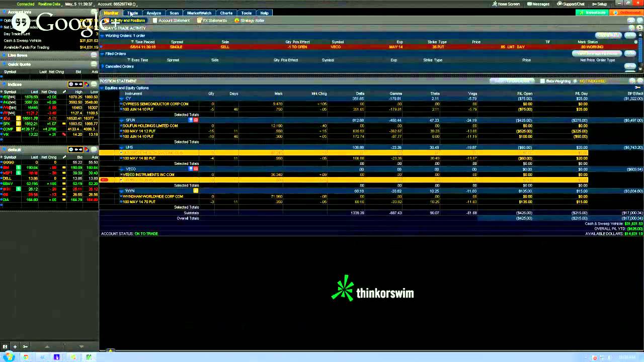Screen dimensions: 644x362
Task: Select SOUFUN HOLDINGS LIMITED COM row
Action: [x=353, y=126]
